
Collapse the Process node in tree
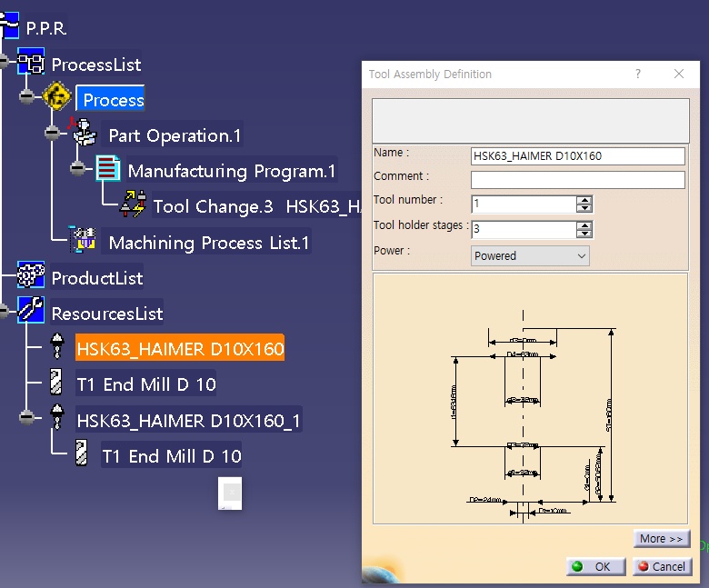tap(26, 96)
